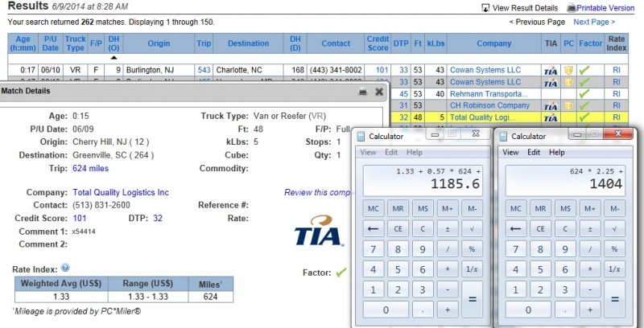
Task: Sort results by Company column header
Action: pyautogui.click(x=493, y=43)
